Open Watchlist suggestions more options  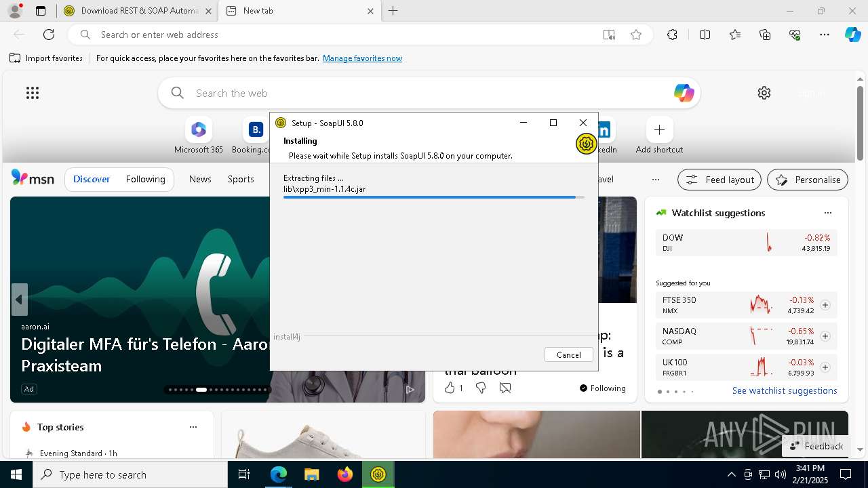(x=827, y=213)
